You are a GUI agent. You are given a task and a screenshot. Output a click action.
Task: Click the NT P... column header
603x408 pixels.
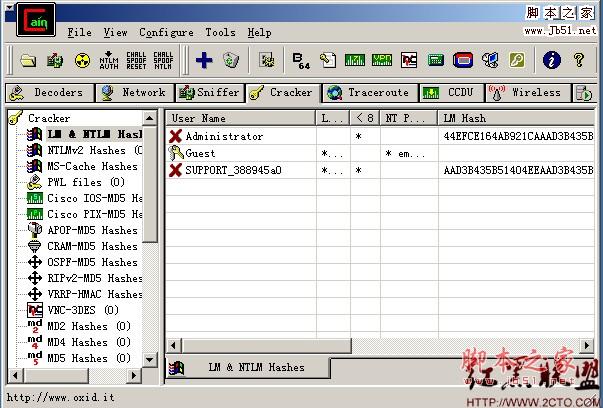click(409, 118)
